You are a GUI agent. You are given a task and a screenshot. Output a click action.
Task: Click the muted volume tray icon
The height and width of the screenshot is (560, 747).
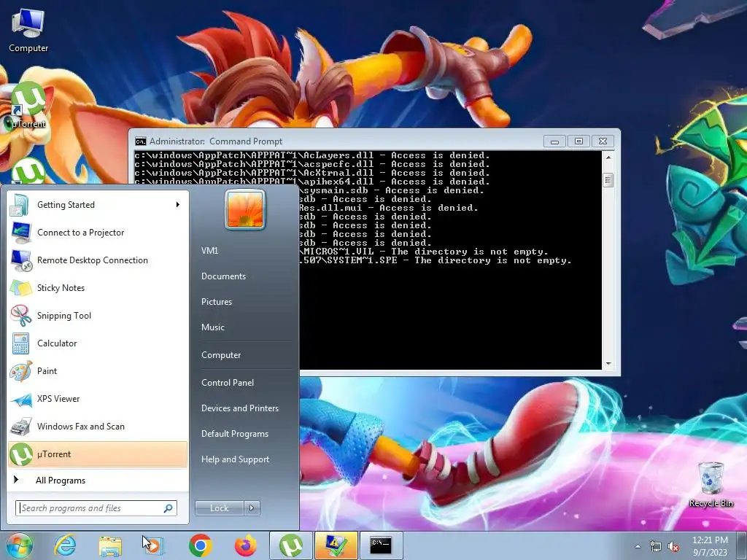(673, 547)
